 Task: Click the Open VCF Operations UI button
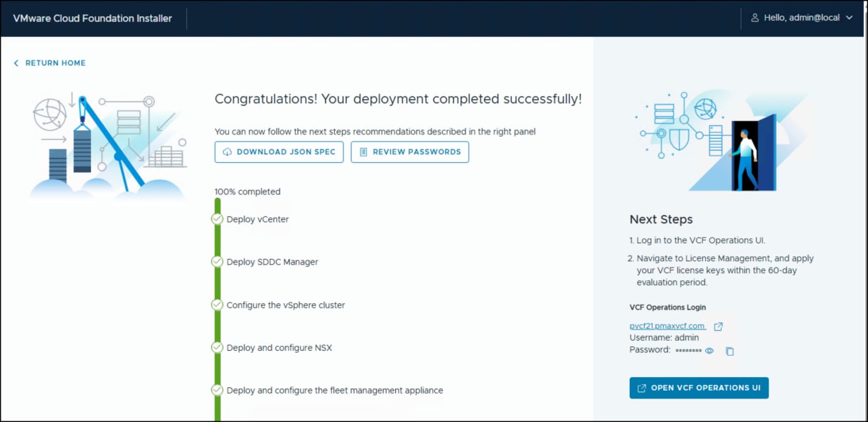[x=699, y=388]
